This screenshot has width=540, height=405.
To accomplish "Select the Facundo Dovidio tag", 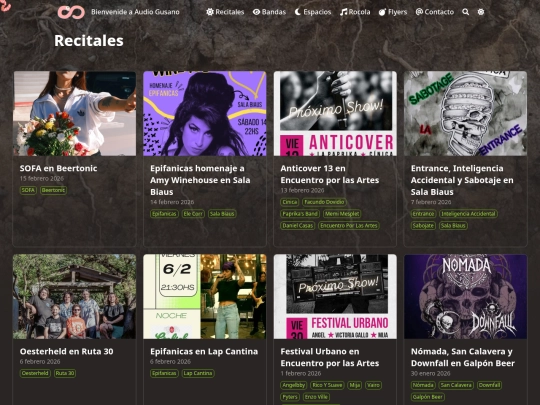I will pyautogui.click(x=324, y=202).
